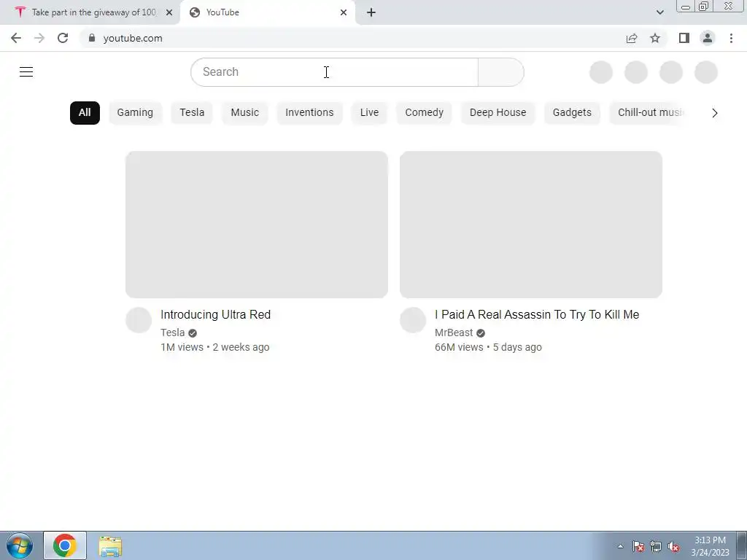Select the Live filter chip

tap(369, 113)
